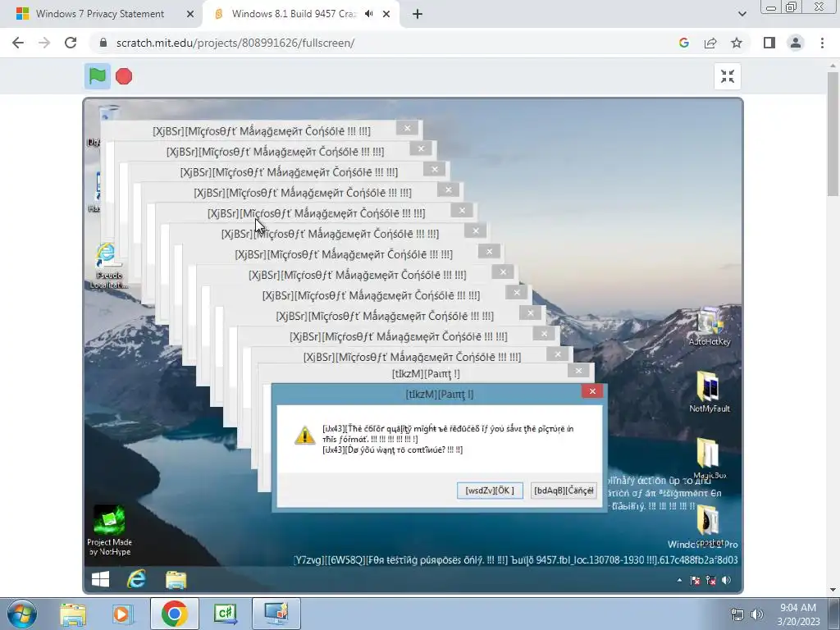
Task: Exit fullscreen mode in Scratch player
Action: [728, 76]
